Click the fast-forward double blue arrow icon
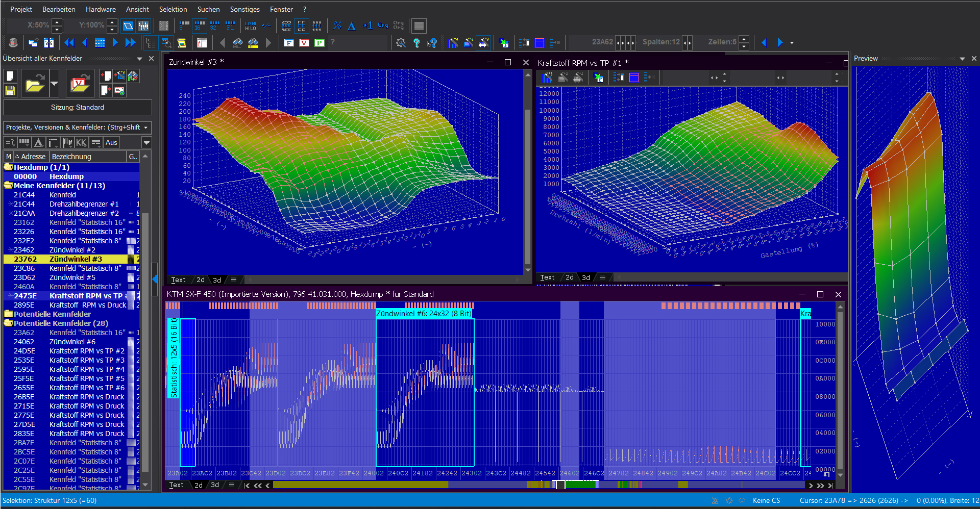Image resolution: width=980 pixels, height=509 pixels. click(130, 43)
